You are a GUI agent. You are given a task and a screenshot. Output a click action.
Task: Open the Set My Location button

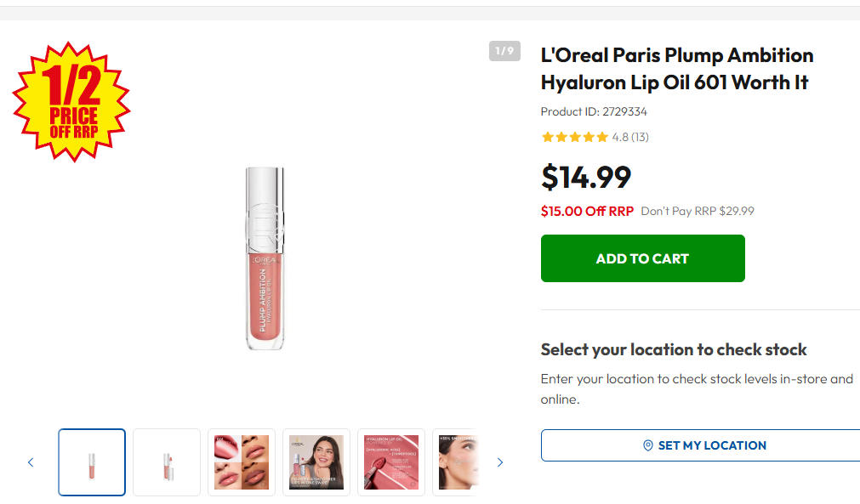pyautogui.click(x=700, y=445)
